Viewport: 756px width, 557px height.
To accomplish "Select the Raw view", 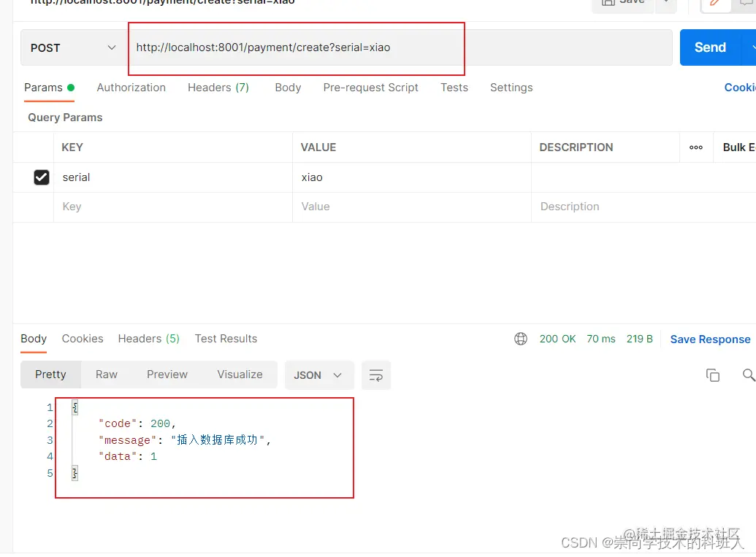I will point(107,374).
